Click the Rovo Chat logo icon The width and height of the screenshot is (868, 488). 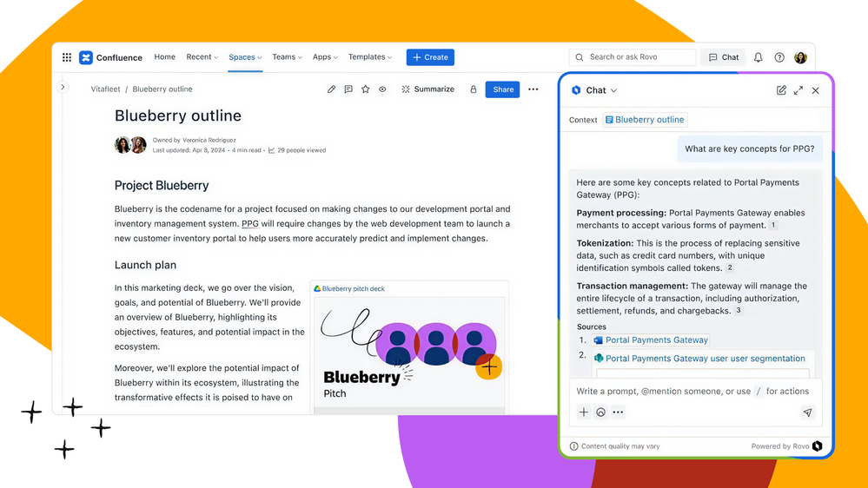576,90
